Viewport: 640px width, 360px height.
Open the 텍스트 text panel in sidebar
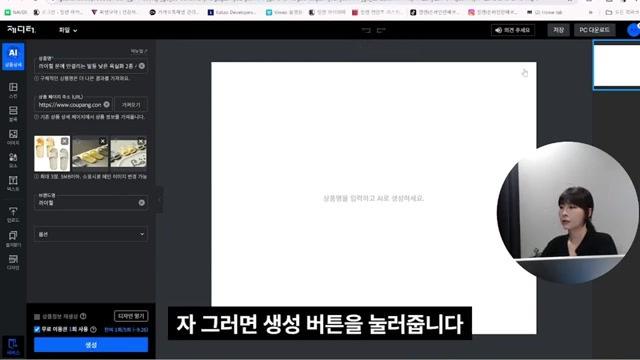13,184
